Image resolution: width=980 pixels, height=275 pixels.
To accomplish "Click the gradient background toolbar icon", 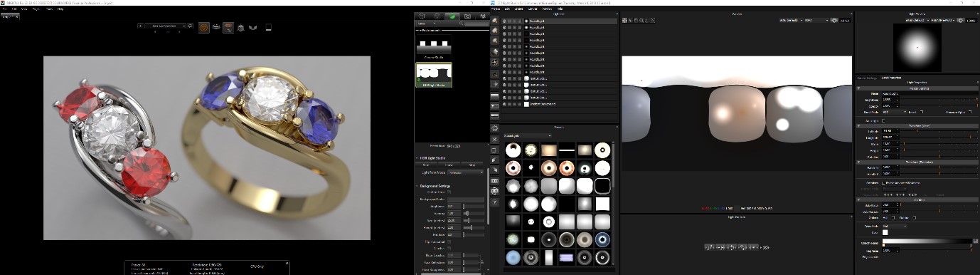I will point(495,95).
